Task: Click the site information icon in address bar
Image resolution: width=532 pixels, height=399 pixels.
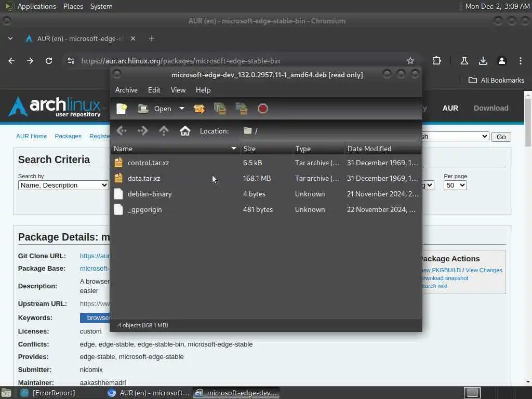Action: click(71, 61)
